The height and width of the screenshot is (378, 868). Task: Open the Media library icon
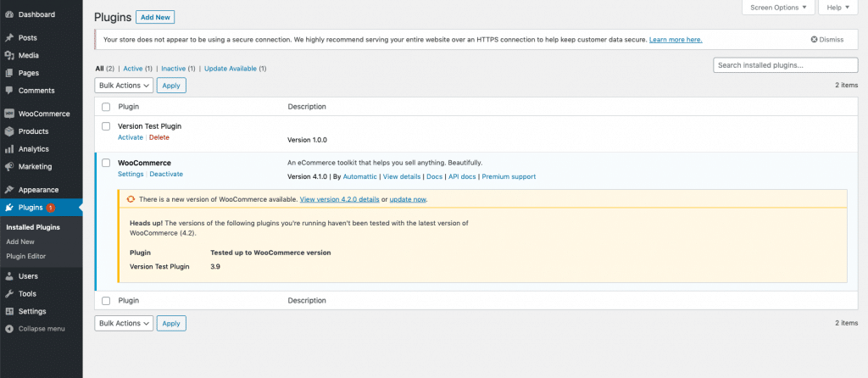click(x=8, y=55)
